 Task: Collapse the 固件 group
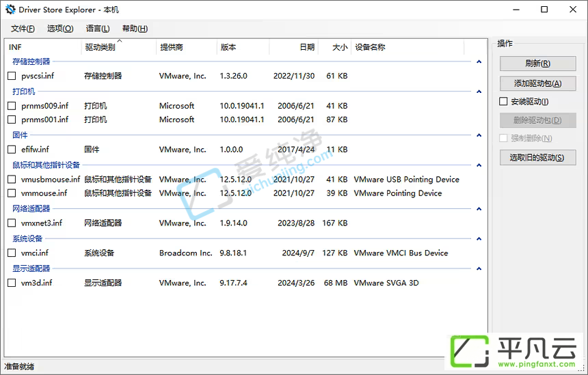[x=479, y=135]
